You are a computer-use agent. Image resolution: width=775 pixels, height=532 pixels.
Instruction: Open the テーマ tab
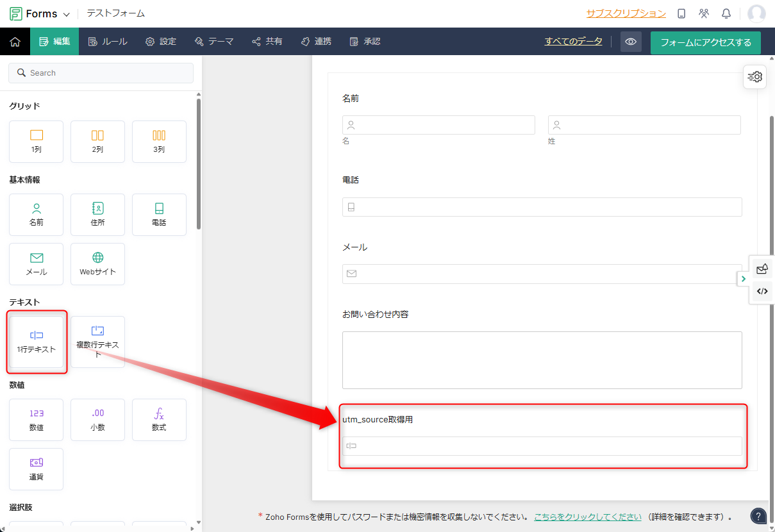pyautogui.click(x=214, y=42)
